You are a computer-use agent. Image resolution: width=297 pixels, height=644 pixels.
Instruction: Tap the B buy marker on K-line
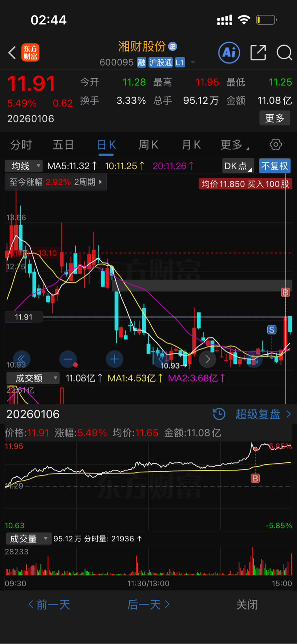285,292
